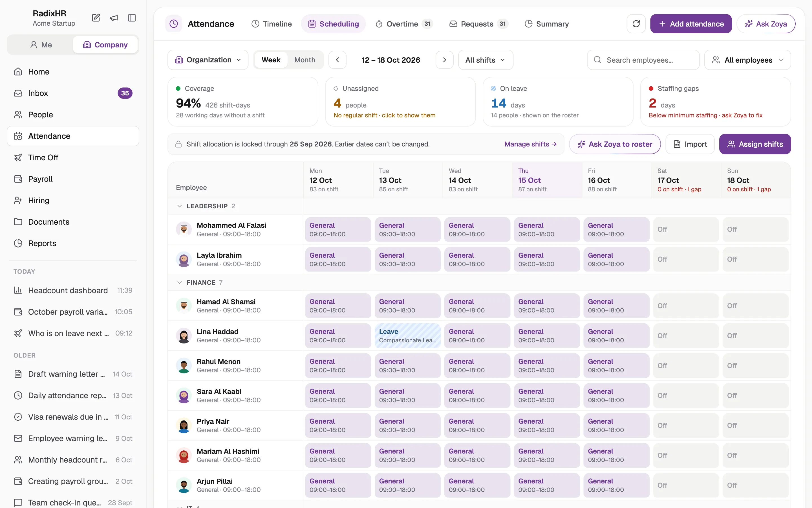The height and width of the screenshot is (508, 812).
Task: Click the refresh icon button
Action: pyautogui.click(x=636, y=24)
